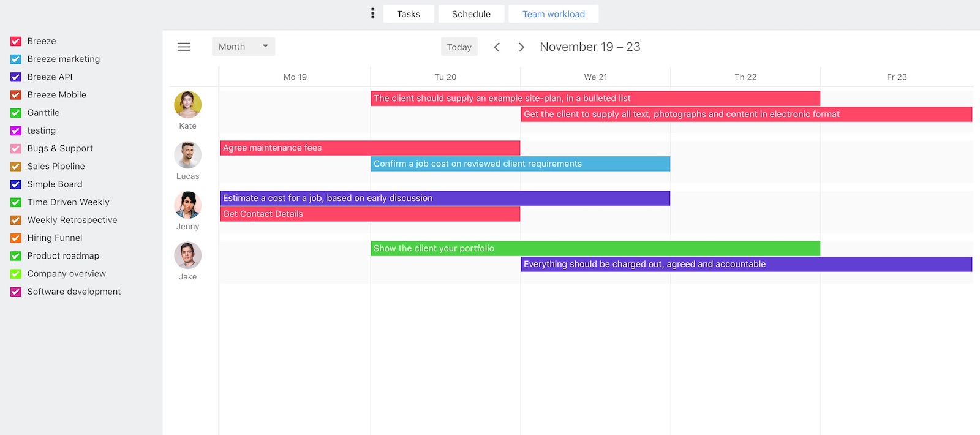Click Jenny's avatar photo
Viewport: 980px width, 435px height.
[x=187, y=205]
